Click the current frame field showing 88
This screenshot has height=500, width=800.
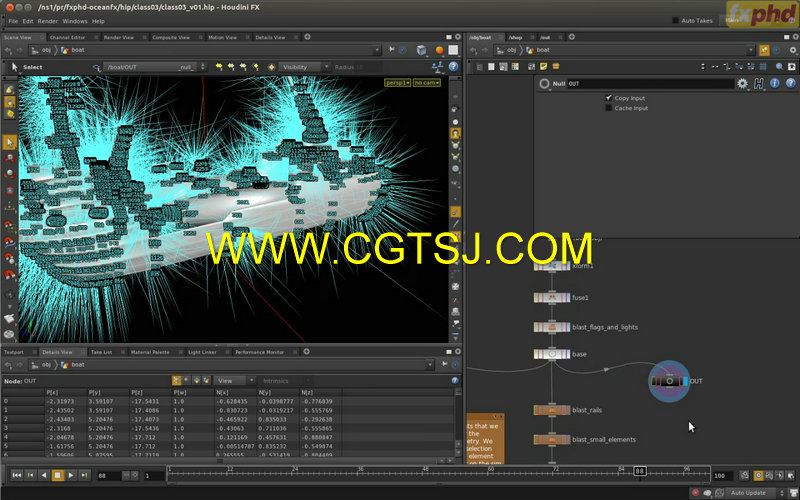(x=109, y=476)
